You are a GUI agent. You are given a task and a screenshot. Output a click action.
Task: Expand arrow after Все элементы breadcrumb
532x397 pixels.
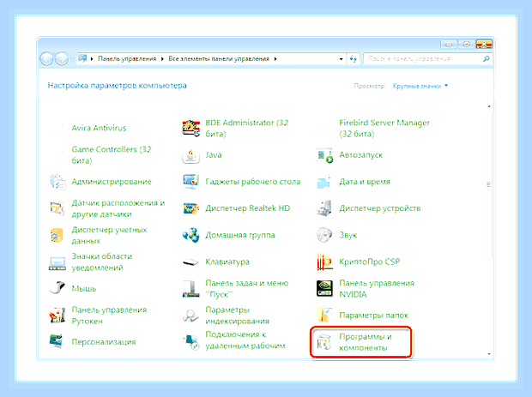[x=275, y=59]
